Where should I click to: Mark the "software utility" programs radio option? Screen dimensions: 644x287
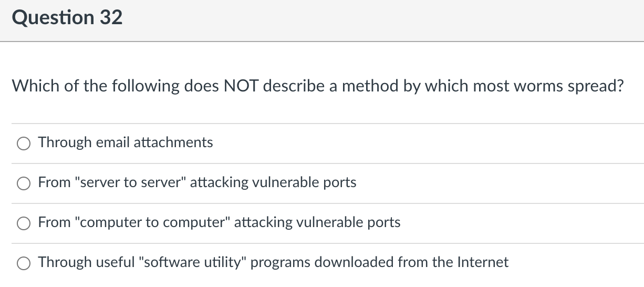pos(24,263)
